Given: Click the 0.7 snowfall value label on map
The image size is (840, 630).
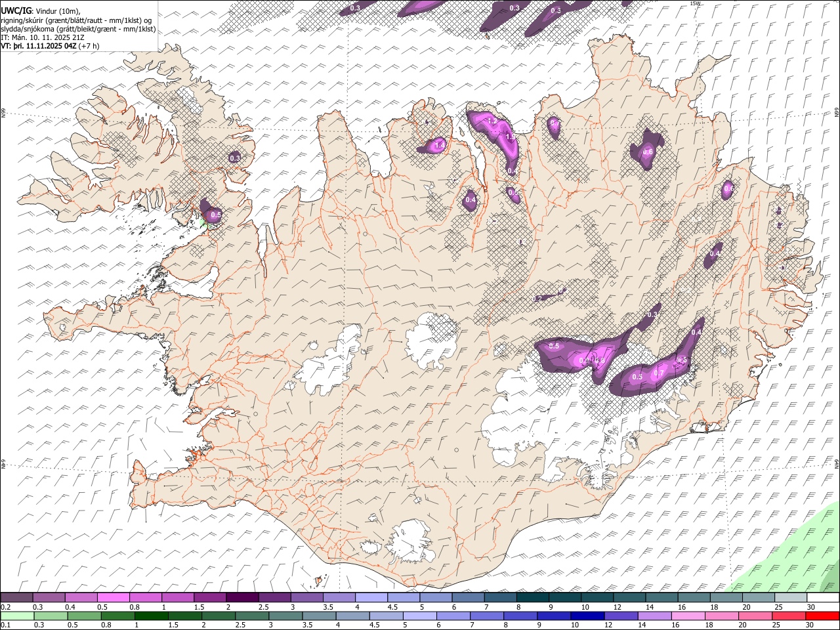Looking at the screenshot, I should (660, 373).
